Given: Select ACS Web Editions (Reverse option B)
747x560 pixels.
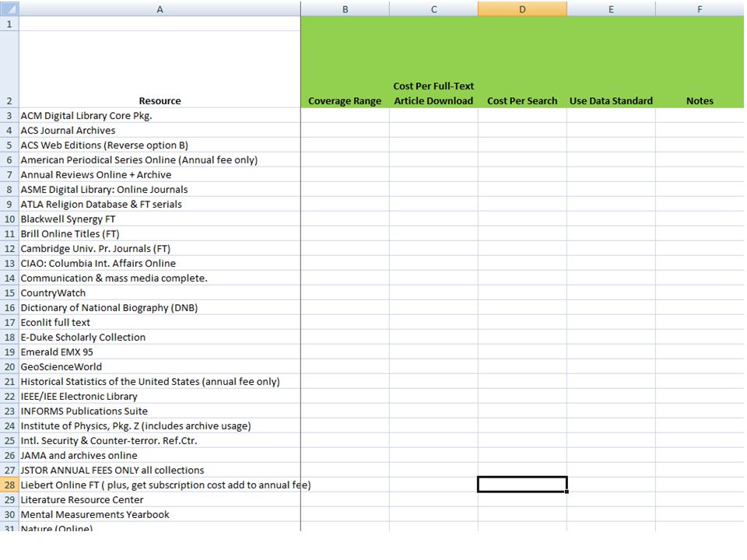Looking at the screenshot, I should [160, 145].
